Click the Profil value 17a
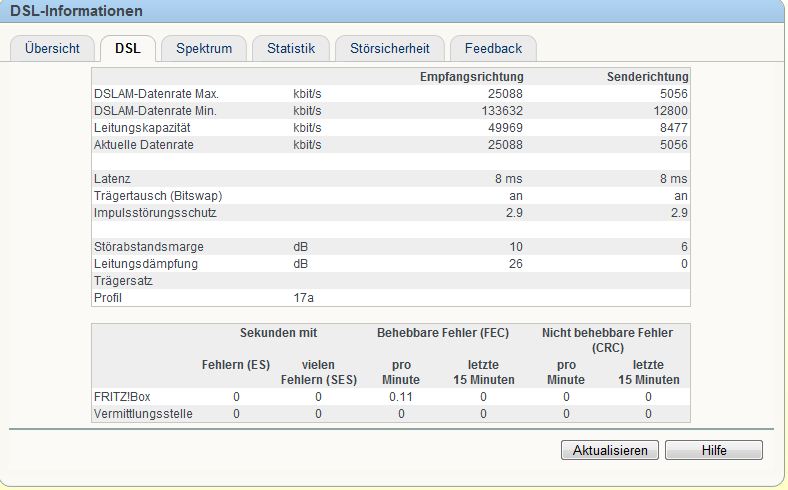788x490 pixels. (304, 298)
